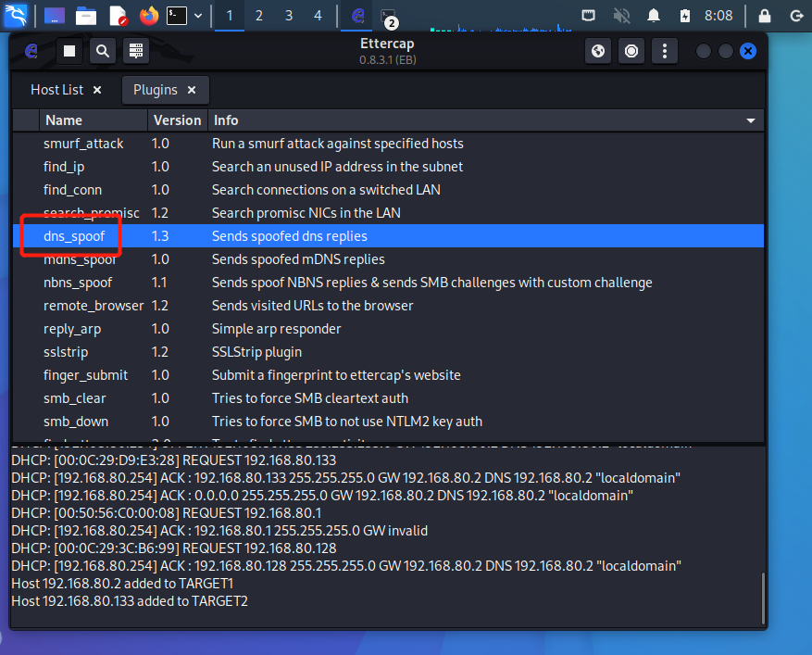Open the network connection tray icon
The width and height of the screenshot is (812, 655).
tap(588, 16)
